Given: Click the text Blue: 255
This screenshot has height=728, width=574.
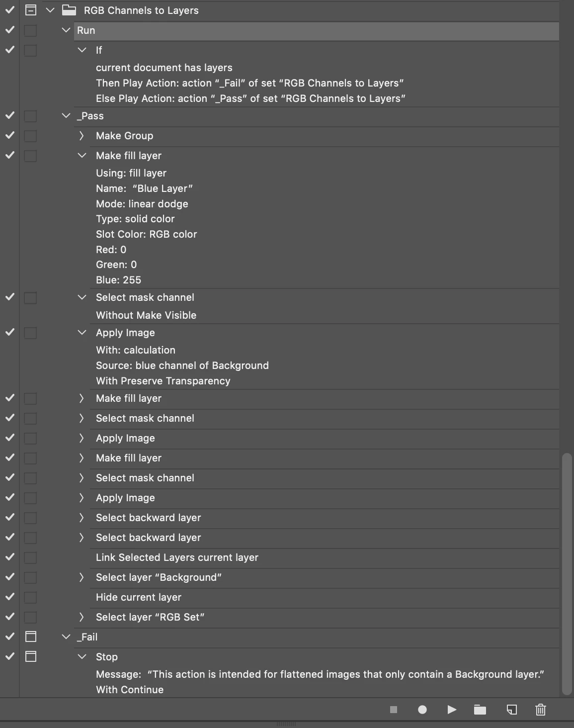Looking at the screenshot, I should pyautogui.click(x=118, y=280).
